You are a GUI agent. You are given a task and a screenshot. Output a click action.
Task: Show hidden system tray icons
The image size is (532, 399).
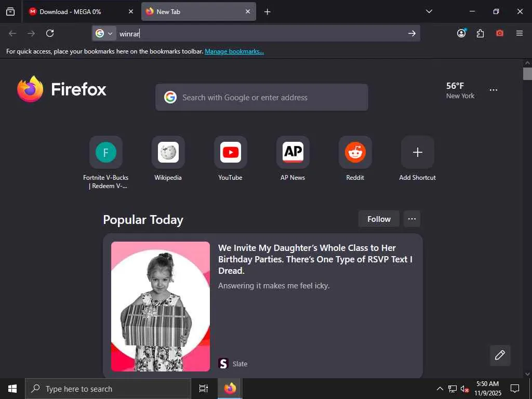click(440, 389)
